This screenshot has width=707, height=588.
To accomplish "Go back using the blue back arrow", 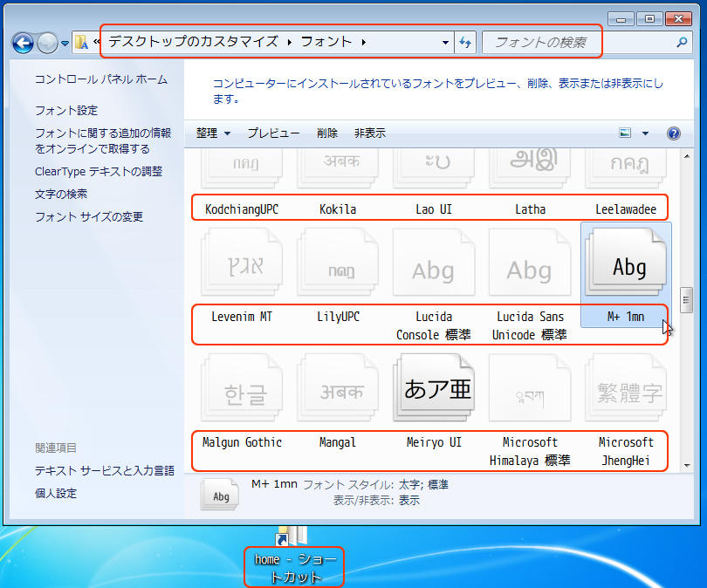I will [23, 44].
